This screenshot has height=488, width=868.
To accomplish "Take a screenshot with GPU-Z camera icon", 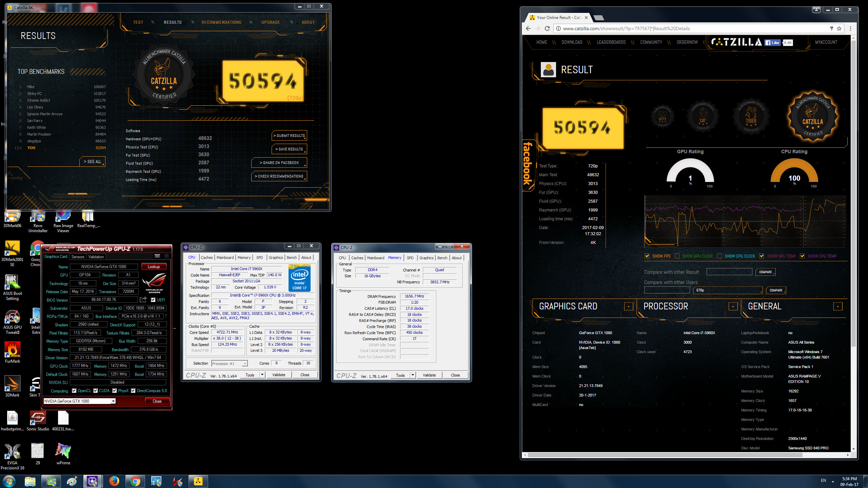I will [157, 256].
